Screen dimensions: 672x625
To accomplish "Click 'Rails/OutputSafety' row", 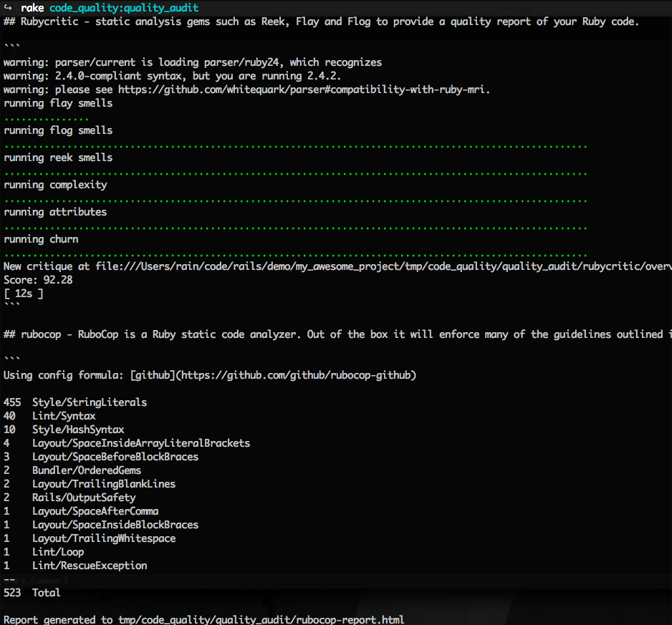I will point(69,498).
